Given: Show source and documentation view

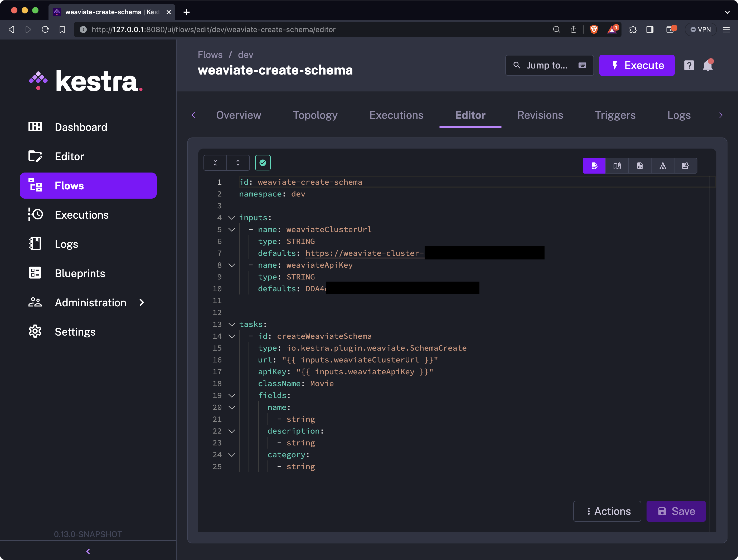Looking at the screenshot, I should click(617, 166).
